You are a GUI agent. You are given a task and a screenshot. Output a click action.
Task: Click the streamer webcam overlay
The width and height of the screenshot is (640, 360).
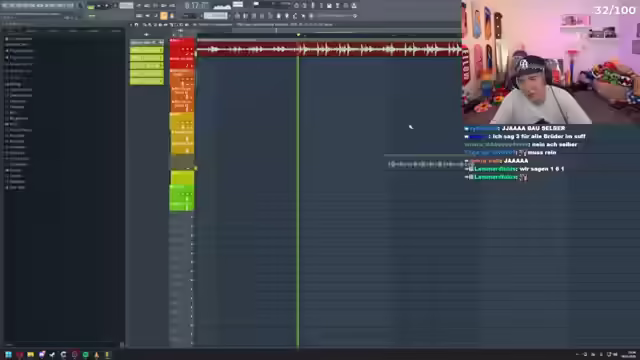click(x=551, y=62)
